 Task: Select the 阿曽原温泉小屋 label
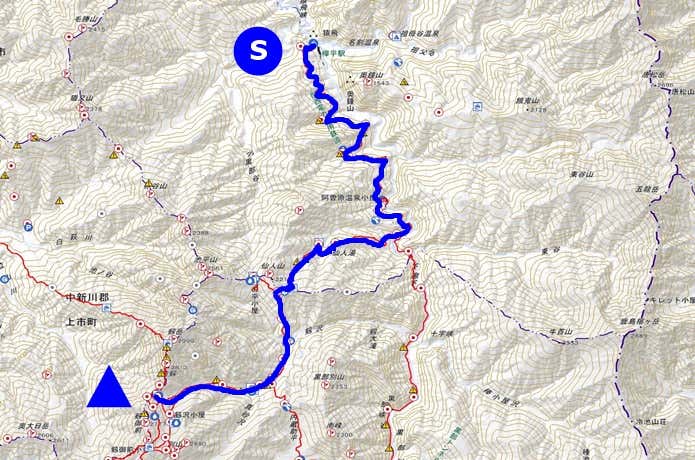[347, 198]
